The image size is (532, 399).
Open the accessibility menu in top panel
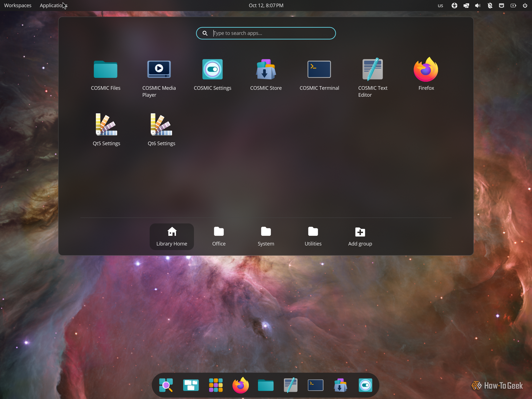(x=454, y=6)
